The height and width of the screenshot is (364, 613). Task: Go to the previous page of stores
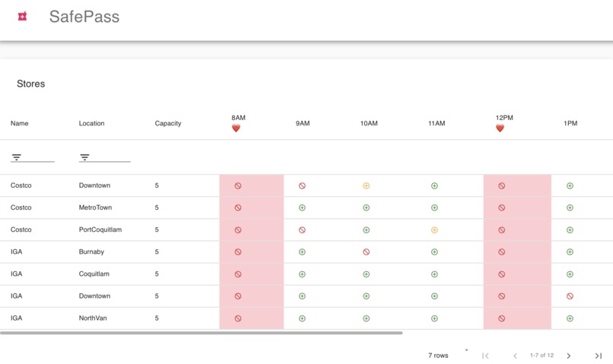[x=515, y=356]
